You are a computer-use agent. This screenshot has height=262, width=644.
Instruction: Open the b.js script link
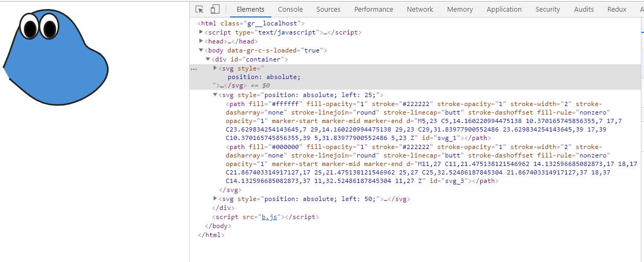click(268, 217)
